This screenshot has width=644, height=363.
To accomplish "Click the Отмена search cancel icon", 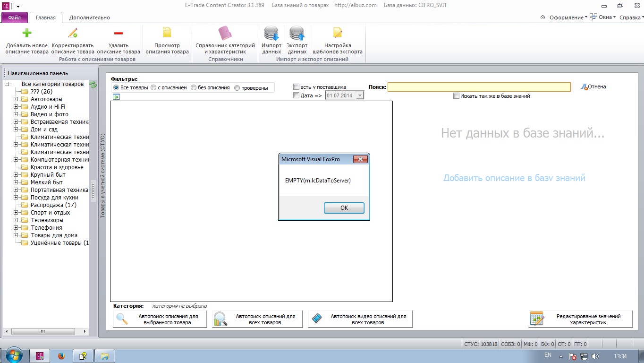I will click(x=584, y=87).
